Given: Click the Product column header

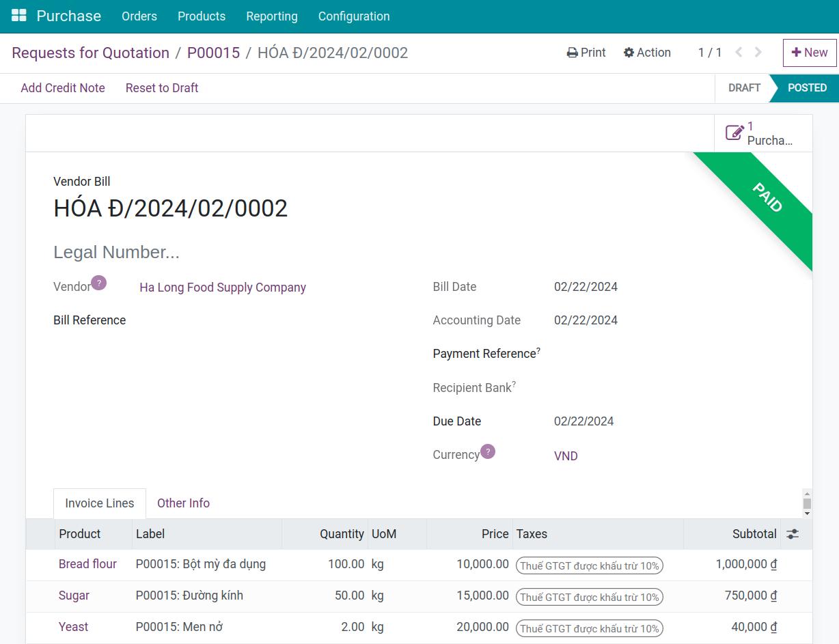Looking at the screenshot, I should point(94,534).
